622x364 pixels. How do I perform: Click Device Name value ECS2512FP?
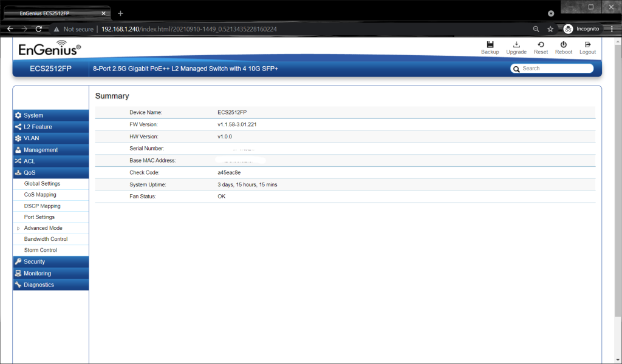point(232,112)
